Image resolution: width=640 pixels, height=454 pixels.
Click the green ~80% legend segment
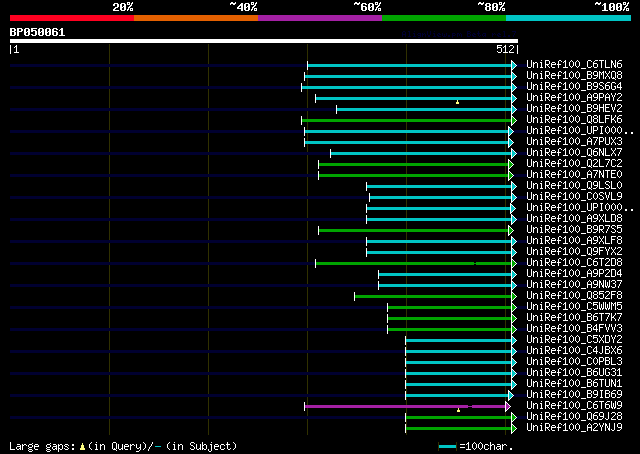coord(444,18)
